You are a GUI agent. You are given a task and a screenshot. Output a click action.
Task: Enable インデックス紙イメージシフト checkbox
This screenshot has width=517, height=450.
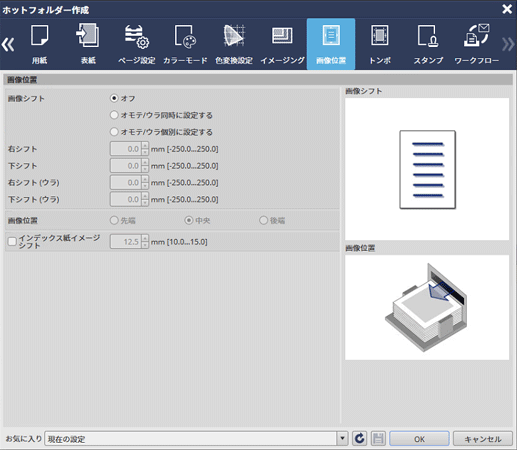pos(12,241)
